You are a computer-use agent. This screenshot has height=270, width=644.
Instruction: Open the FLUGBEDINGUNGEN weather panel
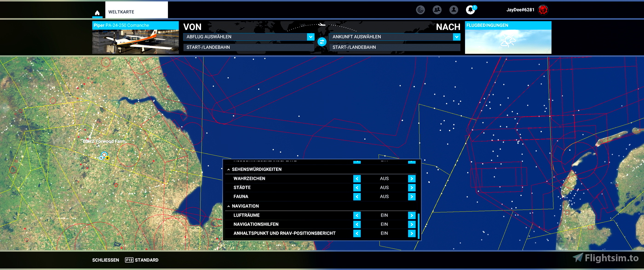508,37
